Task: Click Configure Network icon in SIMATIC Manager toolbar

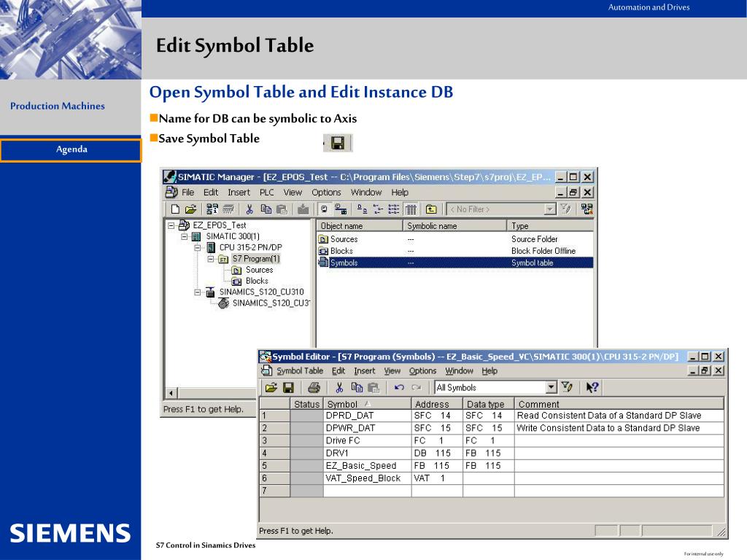Action: pyautogui.click(x=587, y=209)
